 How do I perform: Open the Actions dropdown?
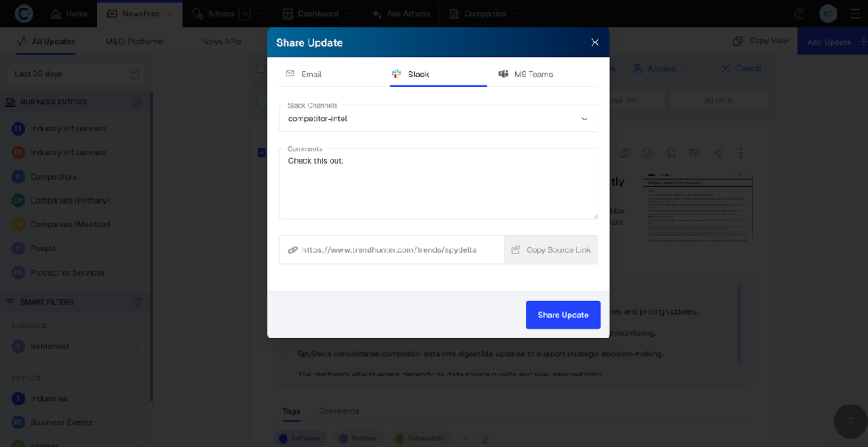coord(661,69)
